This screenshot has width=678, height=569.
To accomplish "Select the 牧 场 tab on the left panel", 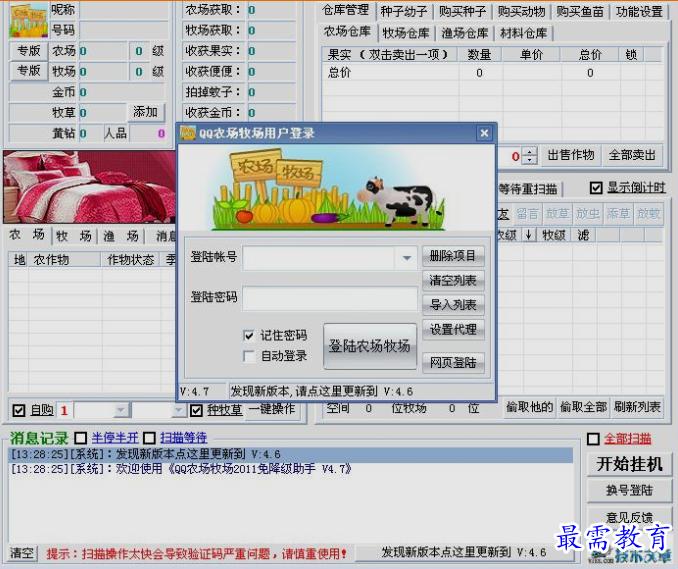I will (74, 236).
